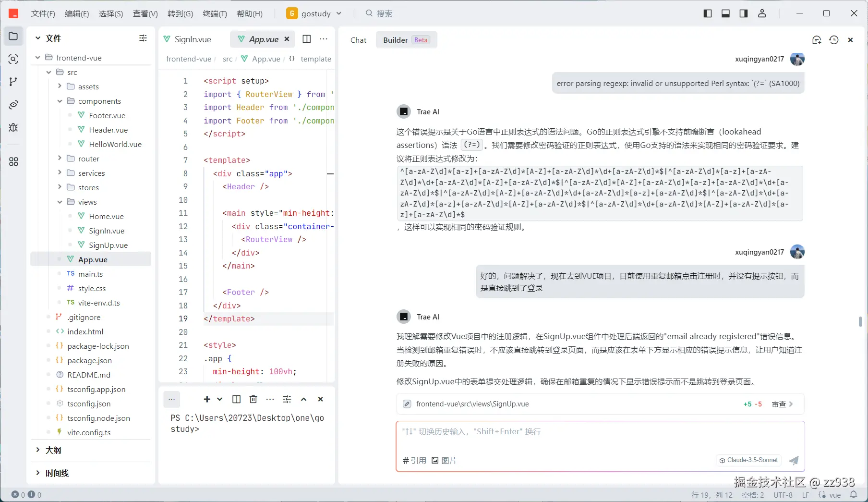
Task: Open the 查看(V) menu
Action: (145, 13)
